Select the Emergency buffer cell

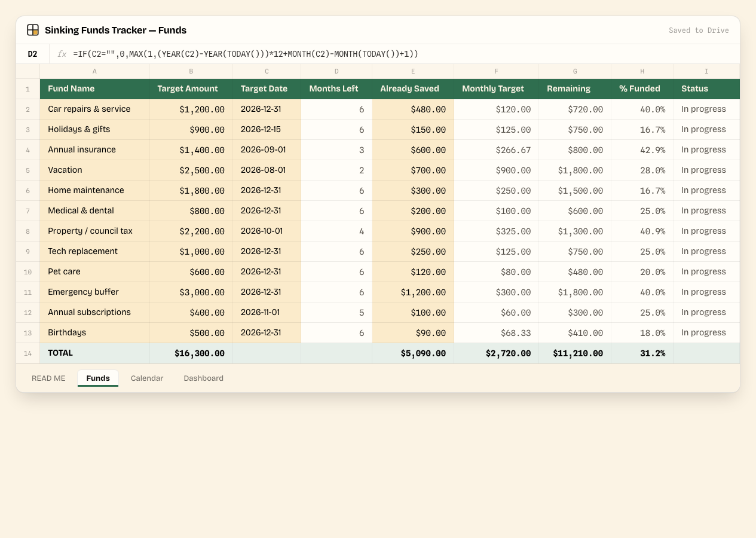coord(94,292)
